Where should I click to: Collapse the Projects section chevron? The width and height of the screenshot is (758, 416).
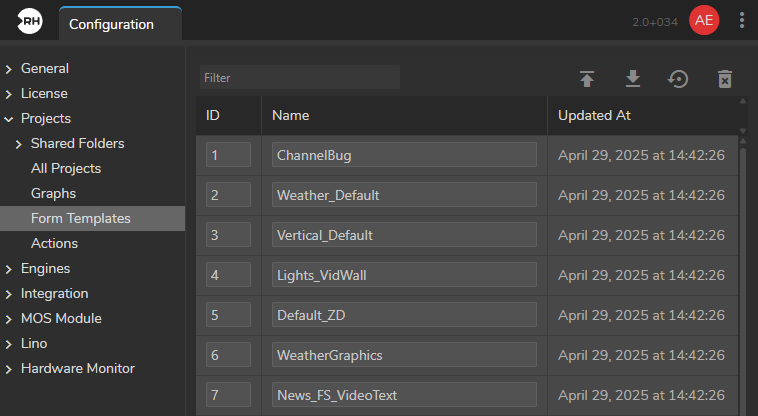pos(9,119)
